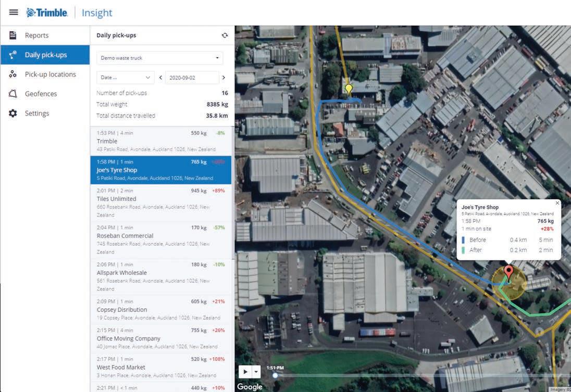Select the Trimble pick-up entry
The height and width of the screenshot is (392, 571).
point(160,141)
